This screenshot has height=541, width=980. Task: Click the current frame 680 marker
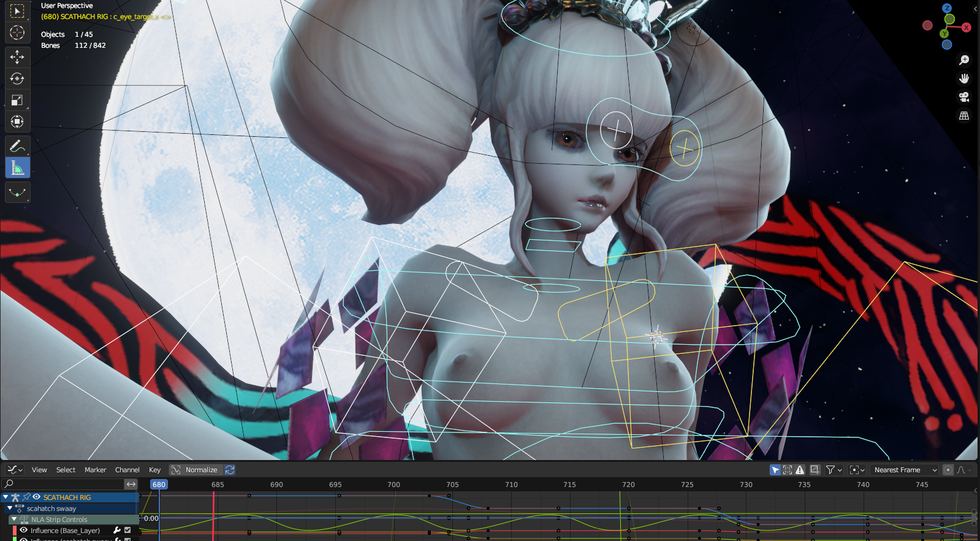[x=159, y=485]
